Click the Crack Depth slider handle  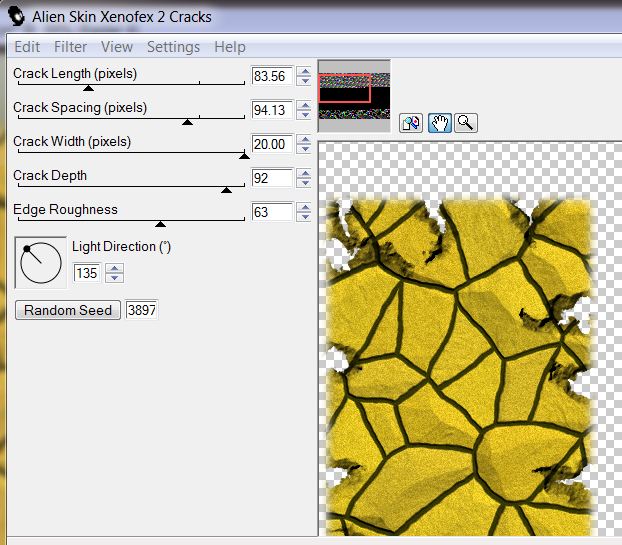click(226, 190)
